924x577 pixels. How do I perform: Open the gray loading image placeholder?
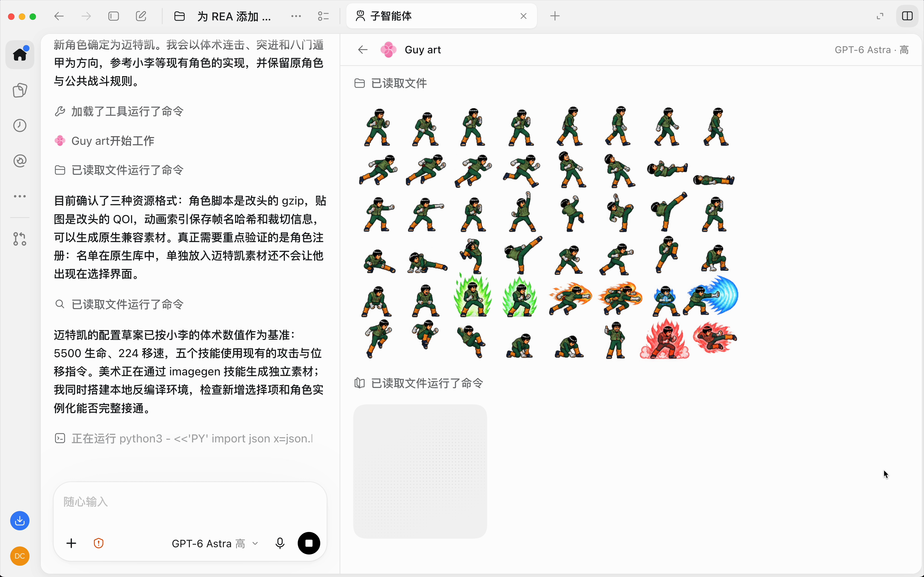pyautogui.click(x=420, y=471)
